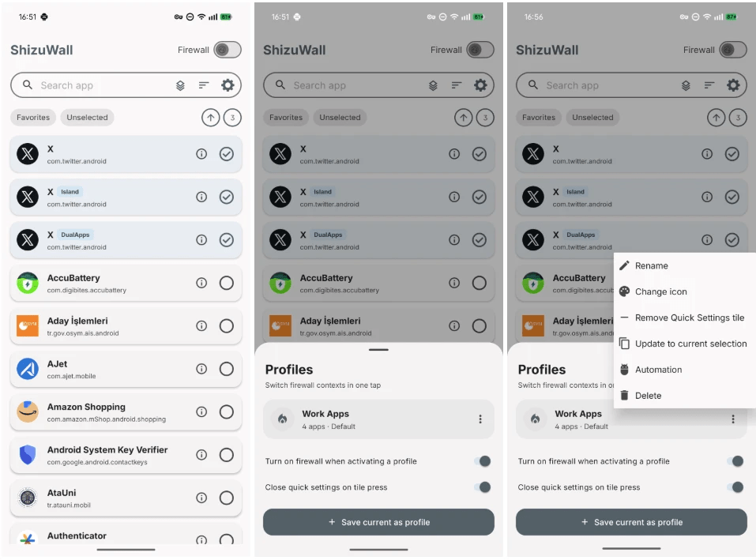Choose Rename from the profile context menu
This screenshot has width=756, height=560.
(x=652, y=265)
